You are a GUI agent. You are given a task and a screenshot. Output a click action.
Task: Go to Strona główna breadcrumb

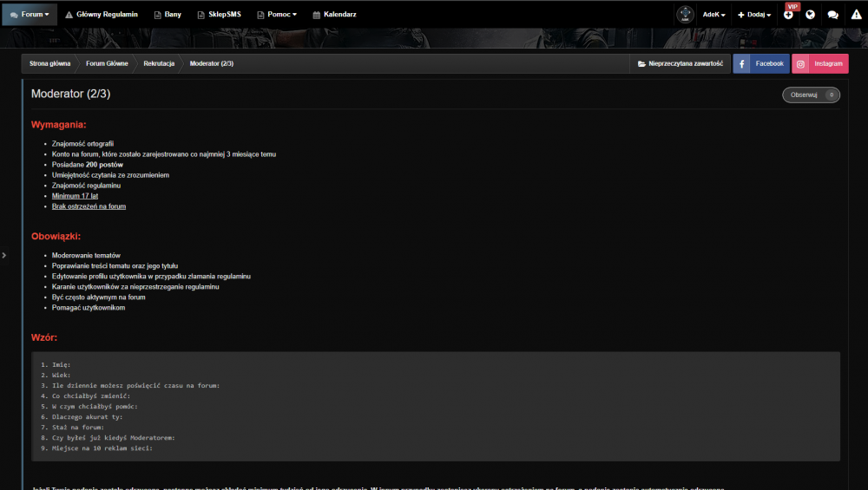(x=49, y=63)
